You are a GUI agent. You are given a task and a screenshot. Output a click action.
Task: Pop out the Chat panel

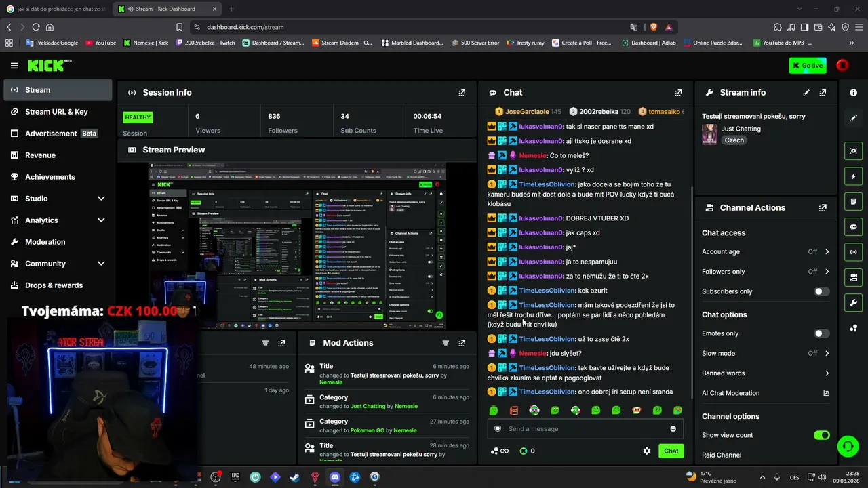[678, 93]
